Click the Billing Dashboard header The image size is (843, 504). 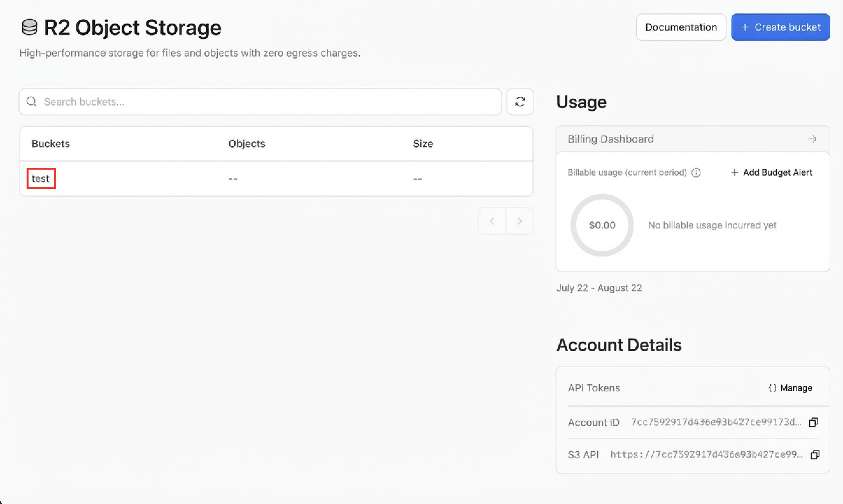point(693,139)
